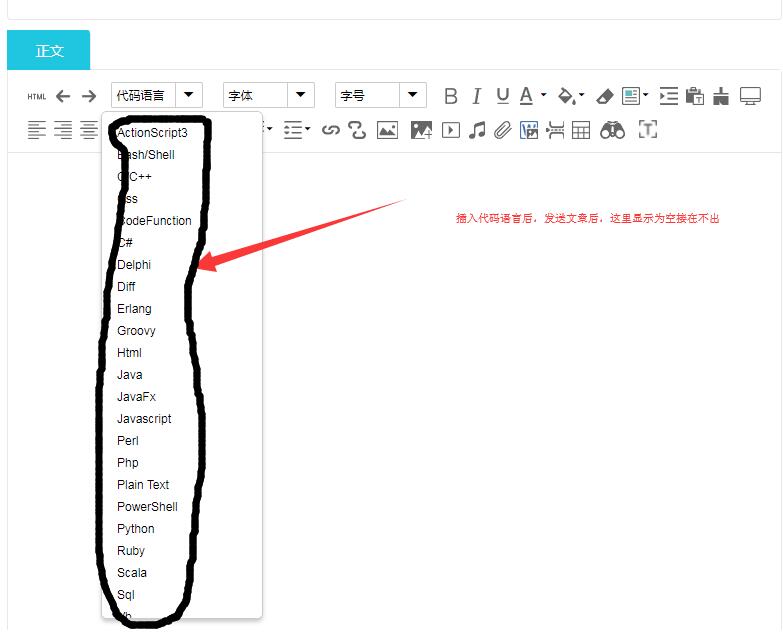Expand the font color picker arrow
The height and width of the screenshot is (638, 783).
[544, 95]
